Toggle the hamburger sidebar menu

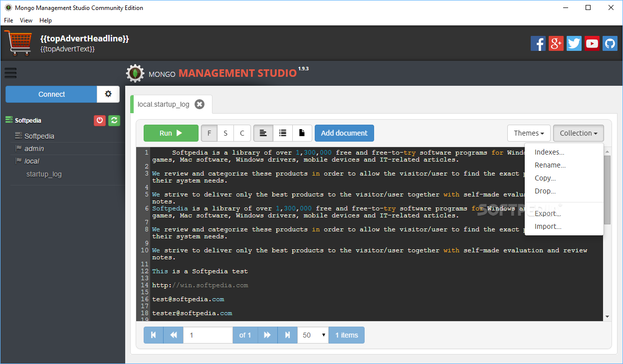tap(10, 73)
